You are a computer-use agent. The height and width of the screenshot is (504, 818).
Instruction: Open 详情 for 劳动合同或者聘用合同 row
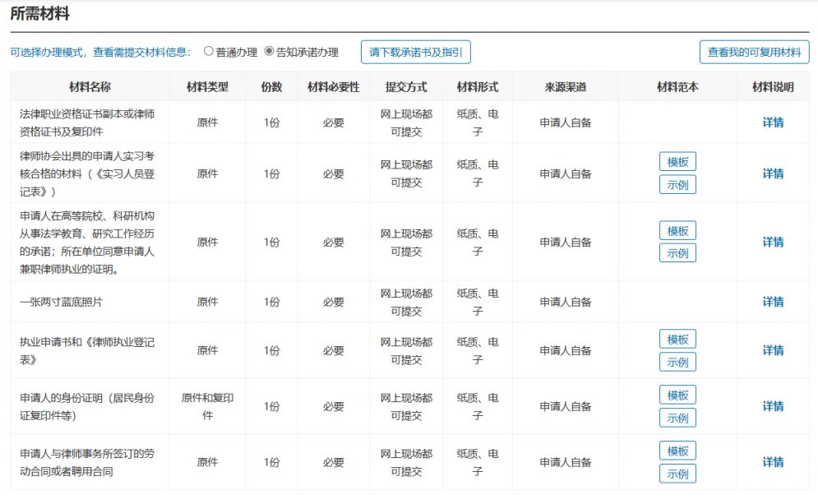(x=774, y=461)
